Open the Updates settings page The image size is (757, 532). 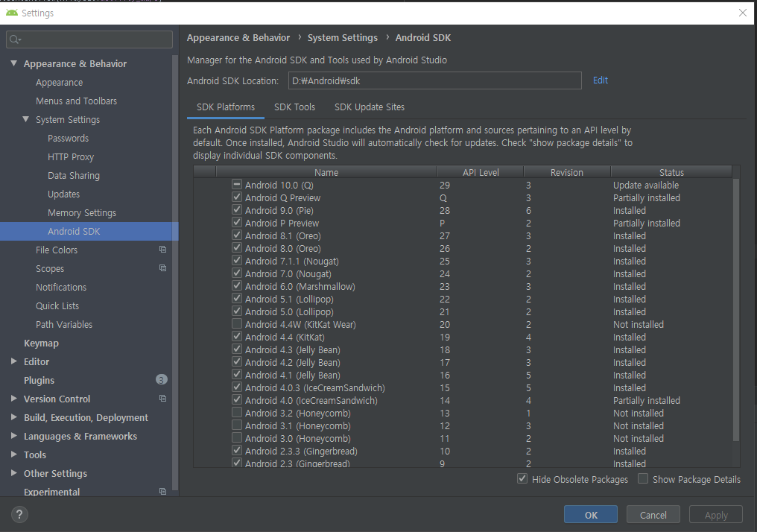[x=63, y=194]
